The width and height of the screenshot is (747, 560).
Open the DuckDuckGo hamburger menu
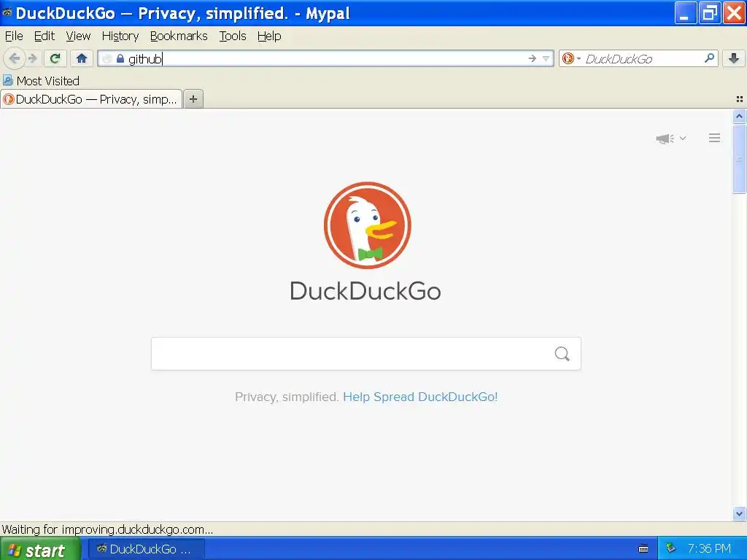tap(714, 138)
